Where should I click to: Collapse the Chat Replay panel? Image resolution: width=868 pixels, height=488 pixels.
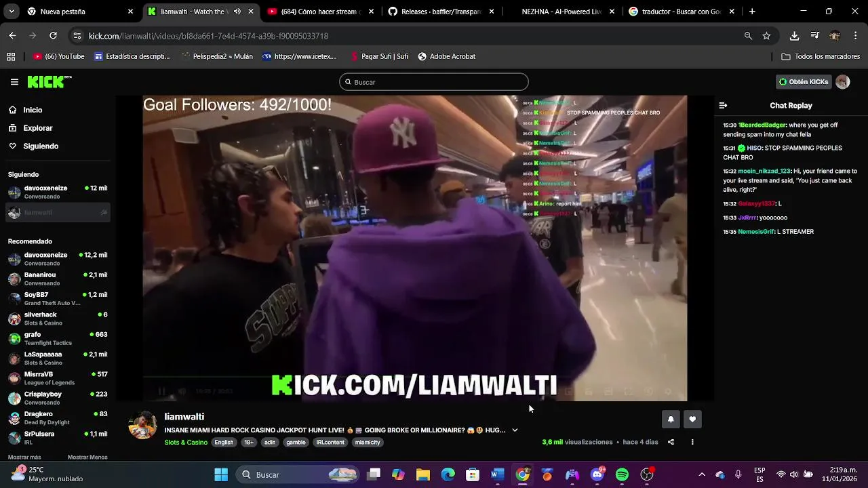pos(723,106)
